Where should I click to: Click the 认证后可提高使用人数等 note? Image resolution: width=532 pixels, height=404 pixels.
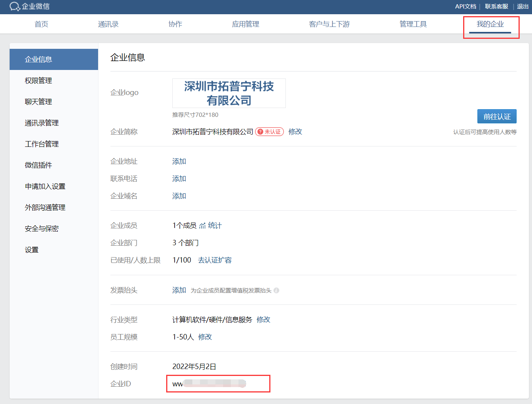485,132
